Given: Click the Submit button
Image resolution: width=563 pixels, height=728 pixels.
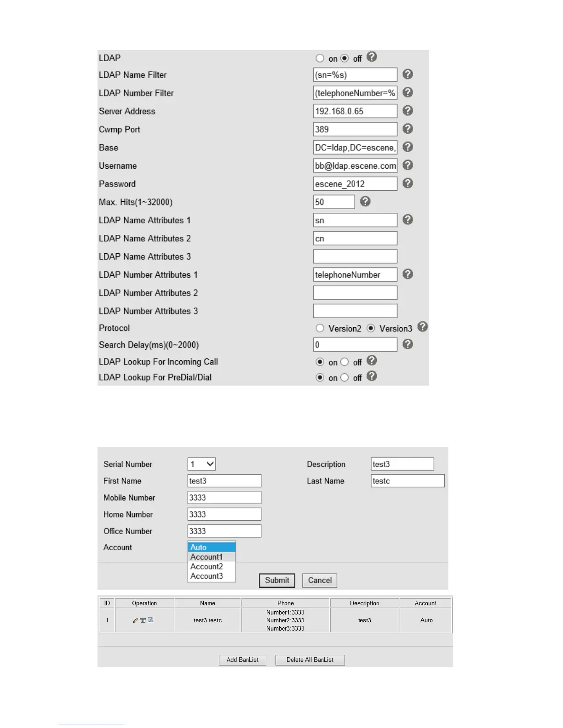Looking at the screenshot, I should [x=277, y=580].
